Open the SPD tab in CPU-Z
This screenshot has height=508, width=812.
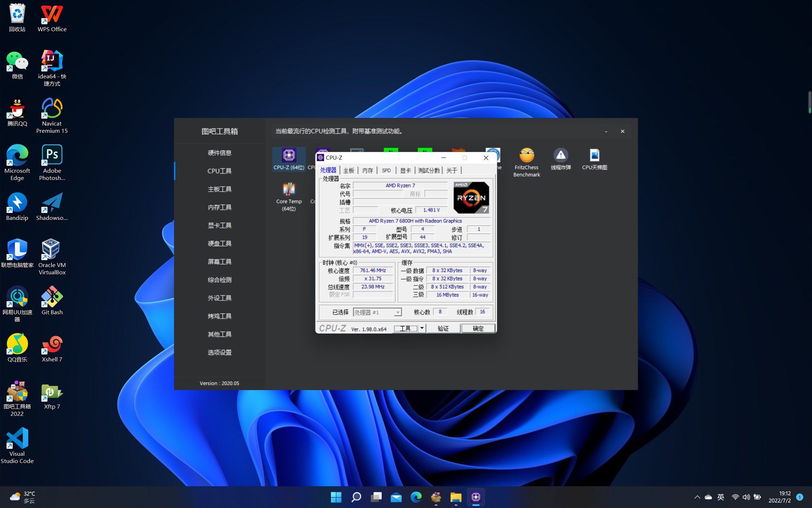tap(386, 171)
